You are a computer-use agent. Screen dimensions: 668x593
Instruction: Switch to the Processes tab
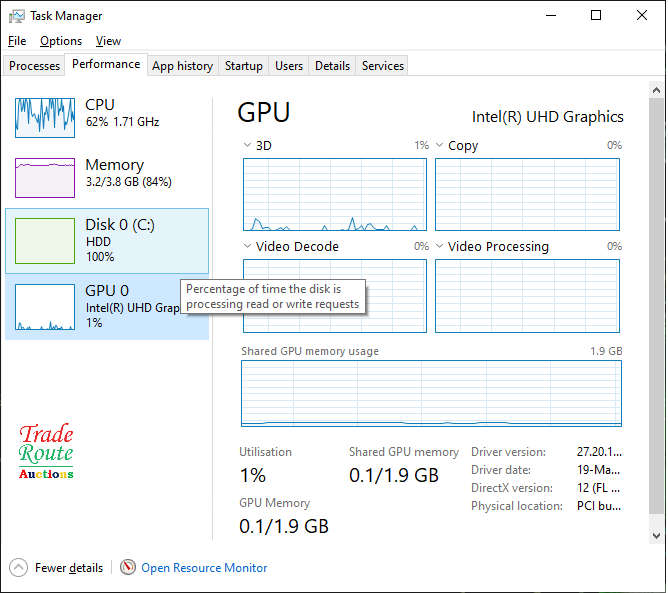pos(34,66)
